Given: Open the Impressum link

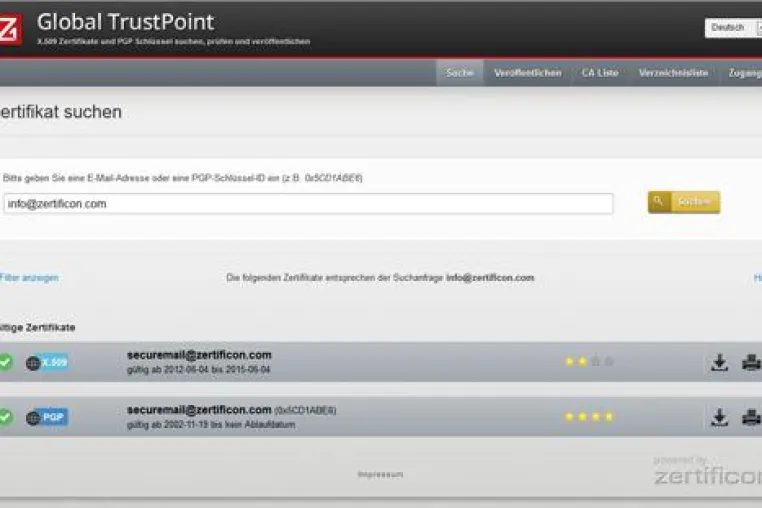Looking at the screenshot, I should tap(381, 474).
